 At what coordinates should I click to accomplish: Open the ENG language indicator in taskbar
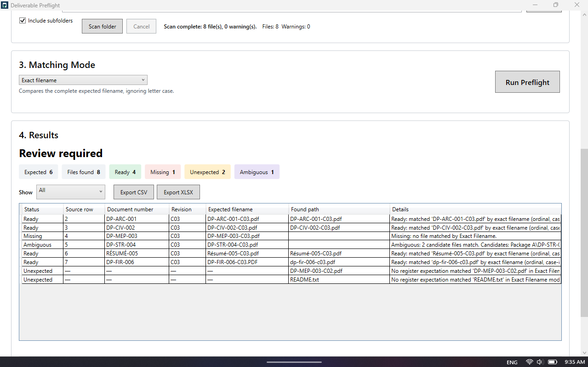pyautogui.click(x=512, y=362)
